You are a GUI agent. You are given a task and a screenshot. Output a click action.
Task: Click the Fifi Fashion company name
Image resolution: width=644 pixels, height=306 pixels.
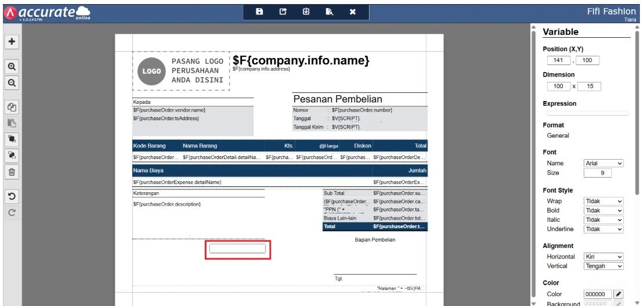[612, 12]
